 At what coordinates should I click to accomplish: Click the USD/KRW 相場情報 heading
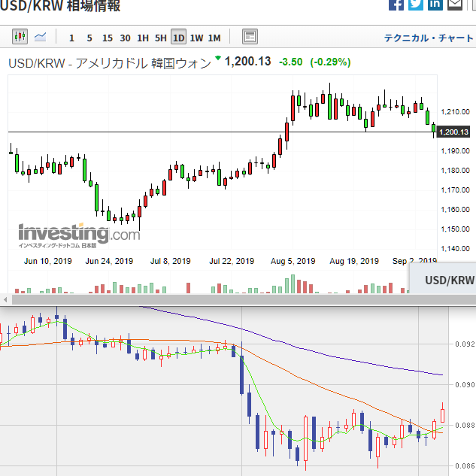(x=60, y=6)
